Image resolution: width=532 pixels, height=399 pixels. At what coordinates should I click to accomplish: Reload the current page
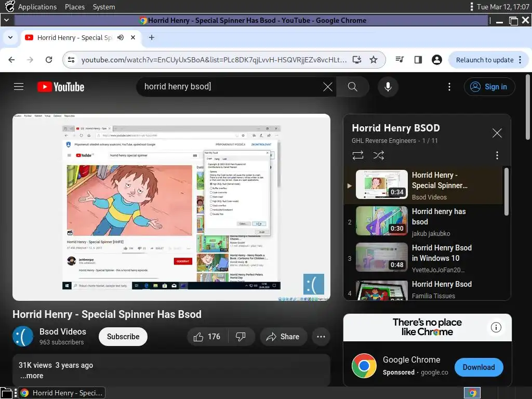(49, 60)
